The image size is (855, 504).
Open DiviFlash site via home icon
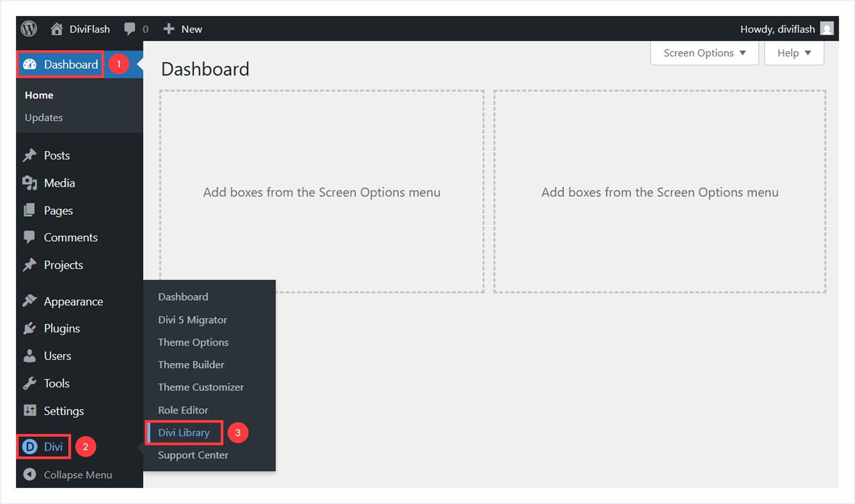[56, 29]
